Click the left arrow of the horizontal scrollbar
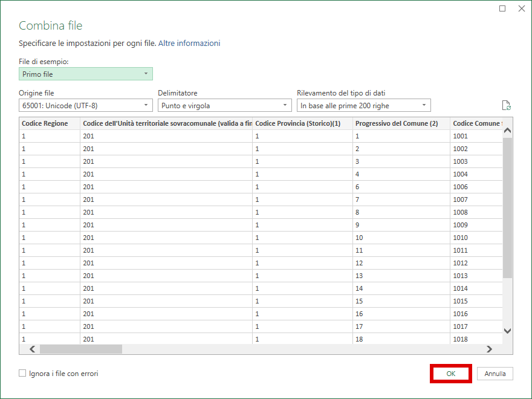The image size is (532, 399). click(32, 349)
